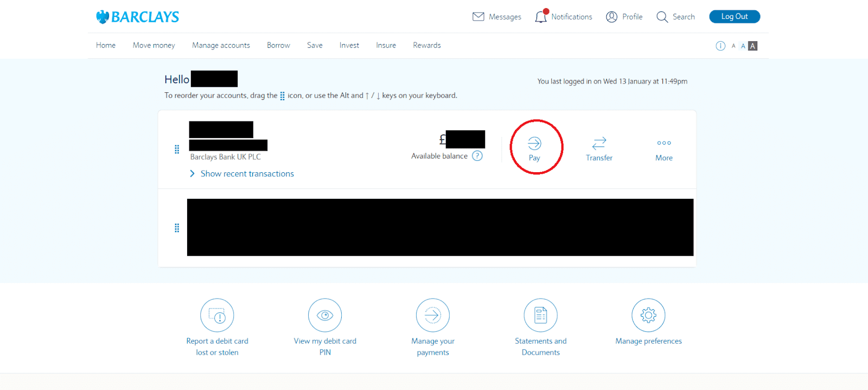This screenshot has height=390, width=868.
Task: Open the Manage accounts menu
Action: pyautogui.click(x=221, y=46)
